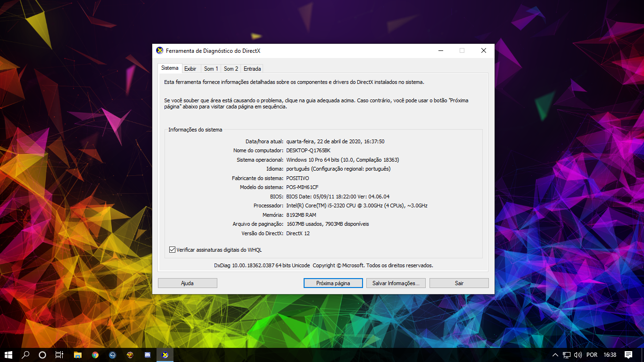The height and width of the screenshot is (362, 644).
Task: Minimize the DirectX diagnostic window
Action: [440, 50]
